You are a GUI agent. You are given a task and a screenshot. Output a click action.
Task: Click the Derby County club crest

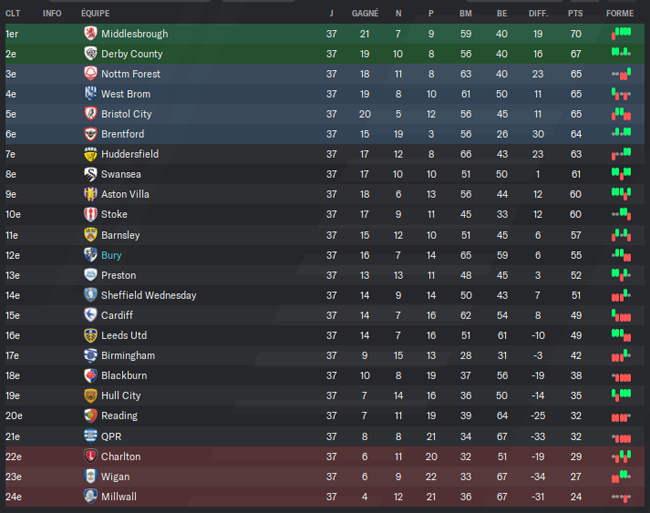[90, 53]
